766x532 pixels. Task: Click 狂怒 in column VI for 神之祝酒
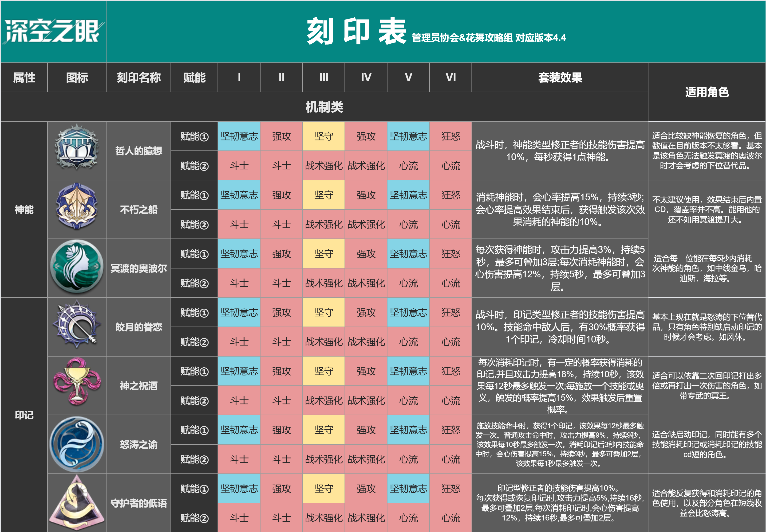(x=451, y=371)
